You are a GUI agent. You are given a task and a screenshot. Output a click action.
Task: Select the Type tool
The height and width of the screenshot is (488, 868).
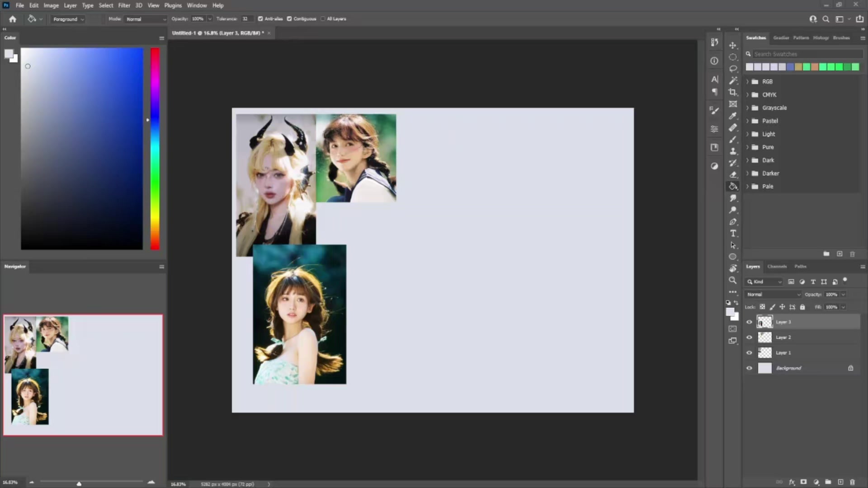point(733,233)
